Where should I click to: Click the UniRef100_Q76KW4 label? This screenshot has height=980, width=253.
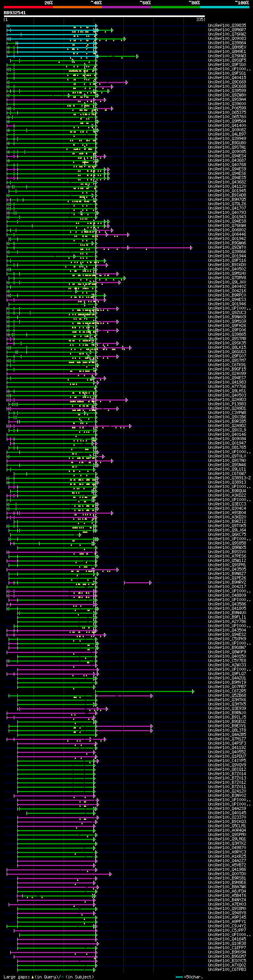(x=227, y=226)
